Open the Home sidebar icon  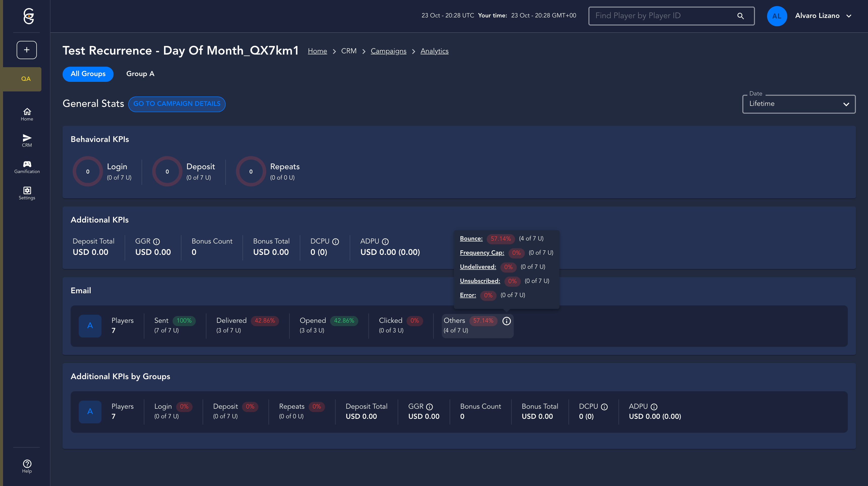point(27,112)
